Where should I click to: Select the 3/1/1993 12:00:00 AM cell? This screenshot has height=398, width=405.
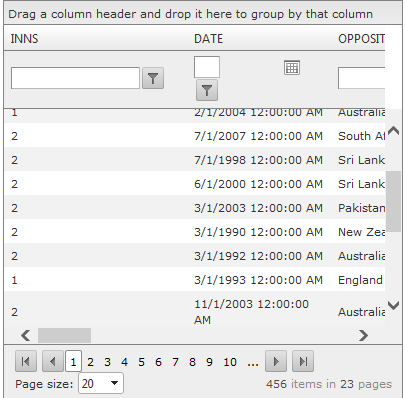(258, 280)
